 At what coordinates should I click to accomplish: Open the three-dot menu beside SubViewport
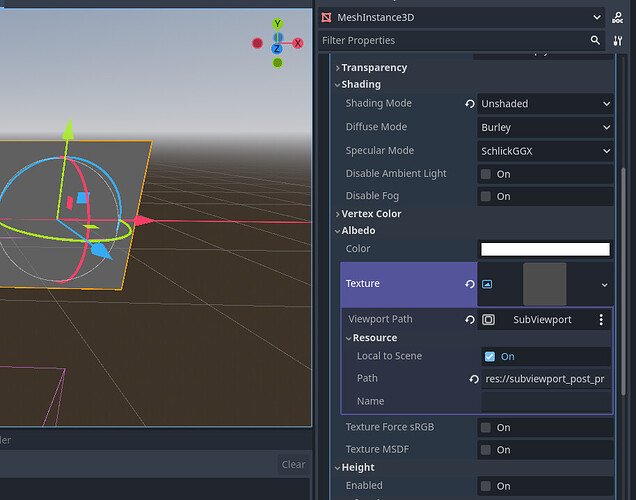(x=601, y=320)
